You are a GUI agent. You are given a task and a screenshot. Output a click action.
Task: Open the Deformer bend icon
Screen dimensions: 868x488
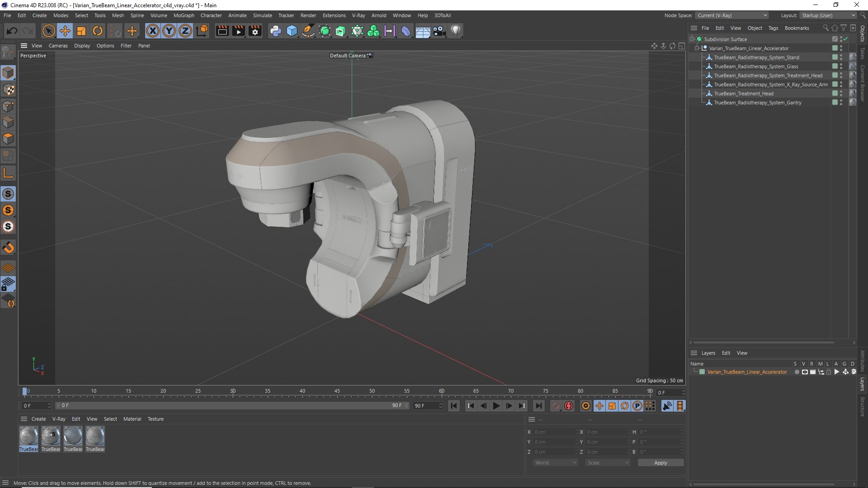[406, 31]
